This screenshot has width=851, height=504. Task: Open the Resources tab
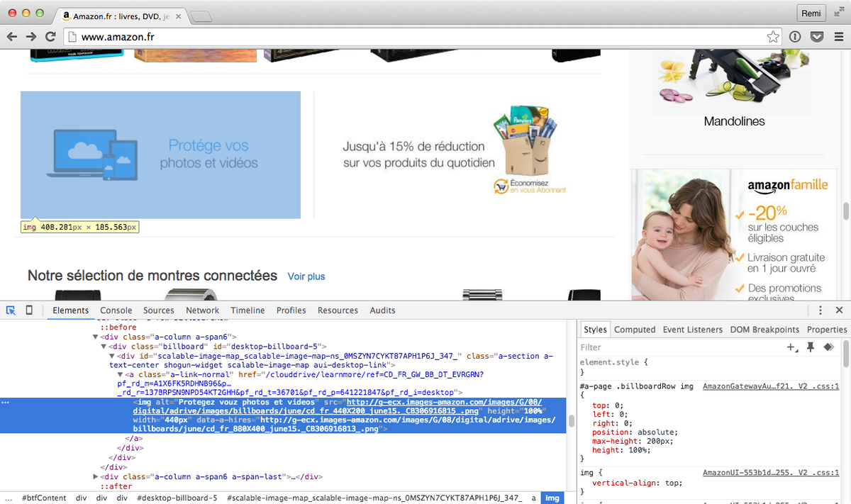338,310
